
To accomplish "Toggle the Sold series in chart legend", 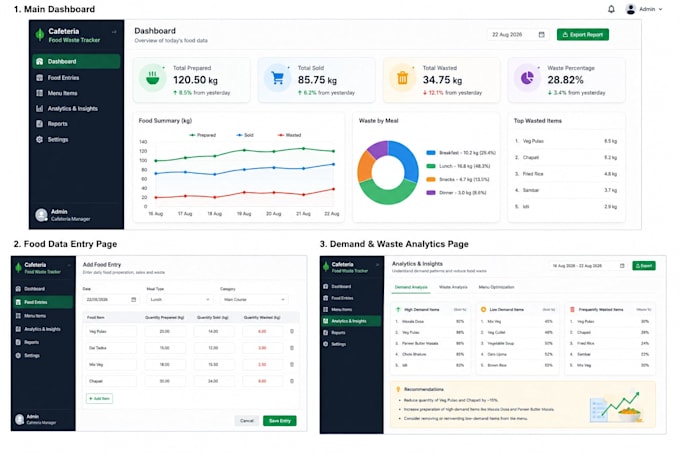I will point(245,135).
